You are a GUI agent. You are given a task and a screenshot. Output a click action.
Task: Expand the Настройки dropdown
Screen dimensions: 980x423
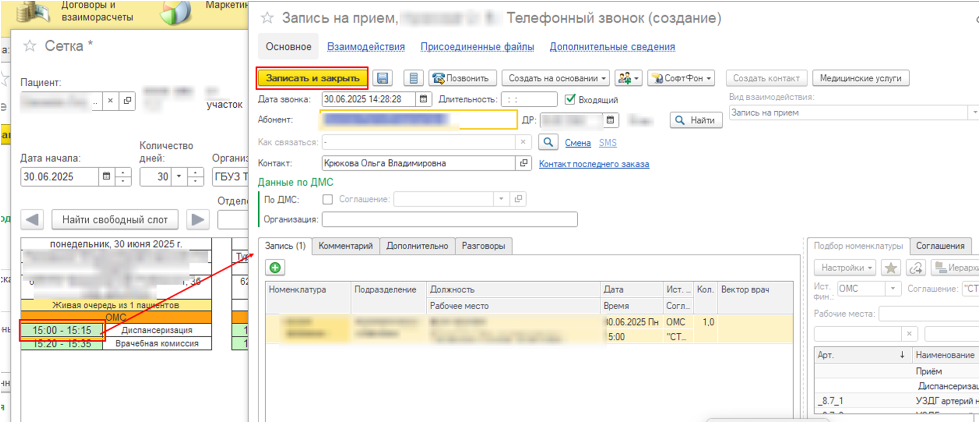(845, 268)
